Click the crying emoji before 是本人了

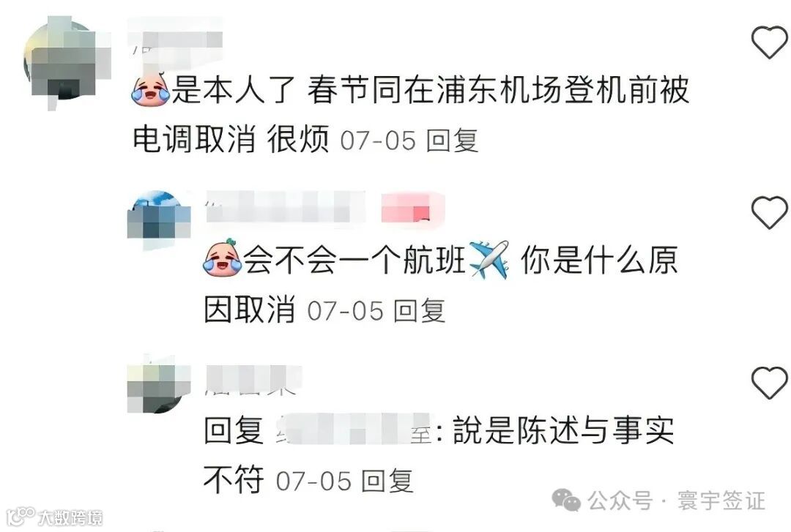click(x=151, y=89)
